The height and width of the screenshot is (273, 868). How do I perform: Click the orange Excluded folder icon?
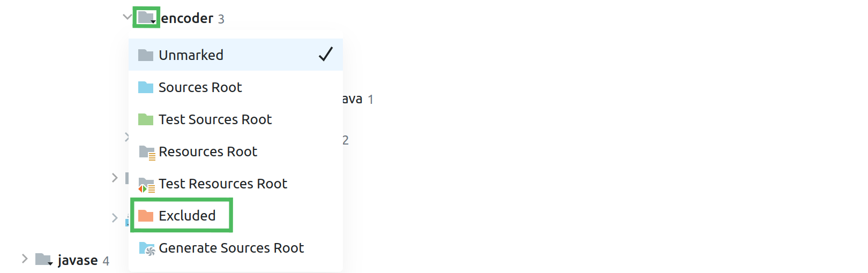tap(145, 216)
